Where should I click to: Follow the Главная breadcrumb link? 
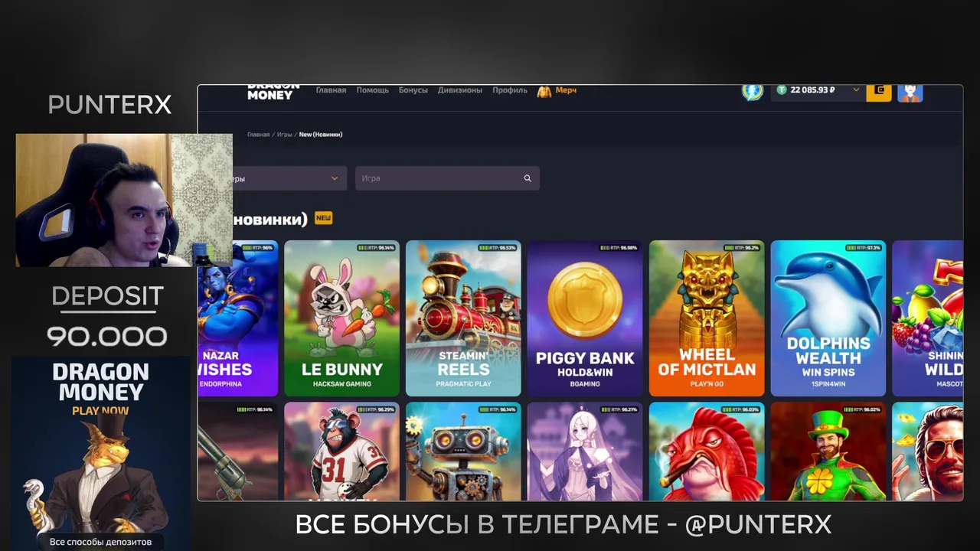click(x=258, y=135)
